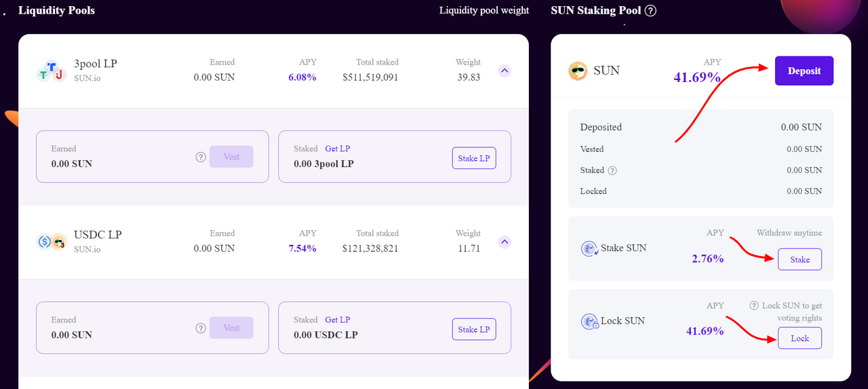This screenshot has width=868, height=389.
Task: Click the 6.08% APY value
Action: (x=302, y=77)
